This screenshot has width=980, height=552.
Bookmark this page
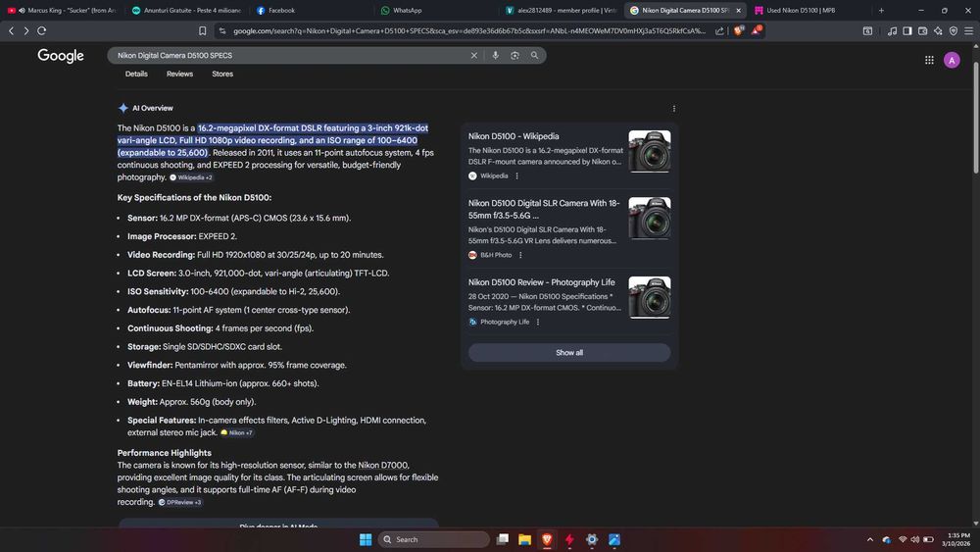pyautogui.click(x=203, y=30)
